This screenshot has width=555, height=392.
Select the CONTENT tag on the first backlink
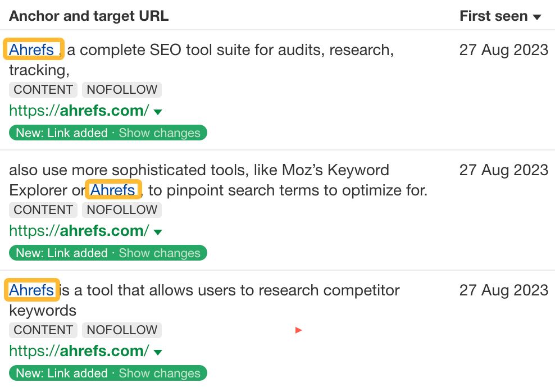click(x=43, y=90)
